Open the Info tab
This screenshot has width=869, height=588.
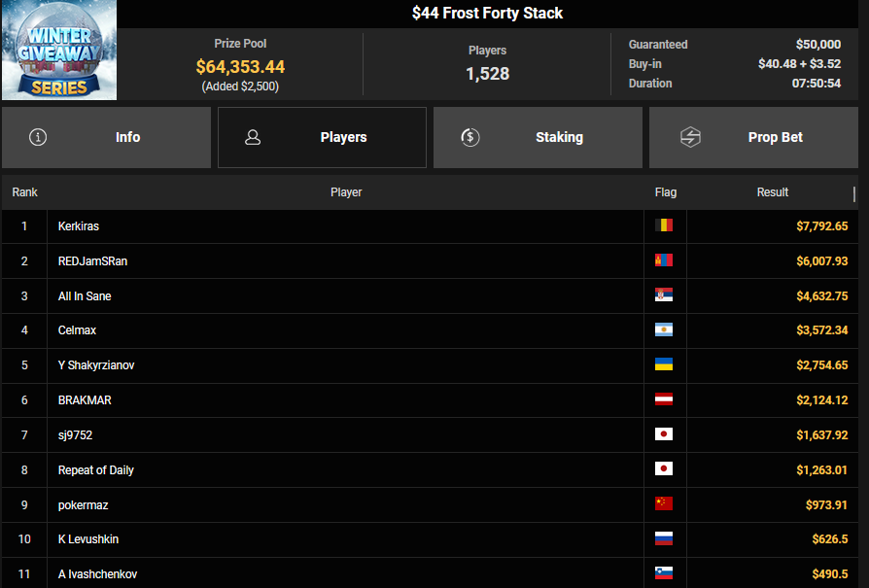click(x=106, y=137)
